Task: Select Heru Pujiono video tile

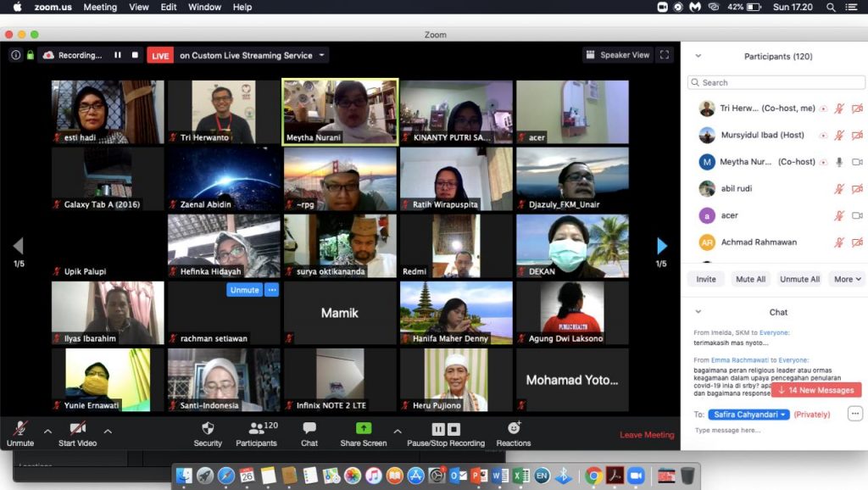Action: click(456, 380)
